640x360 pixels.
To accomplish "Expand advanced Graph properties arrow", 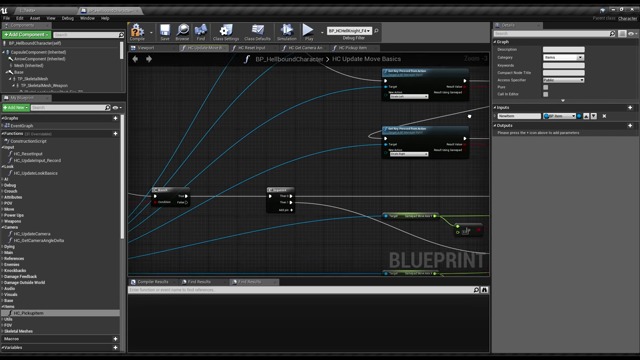I will click(x=563, y=100).
